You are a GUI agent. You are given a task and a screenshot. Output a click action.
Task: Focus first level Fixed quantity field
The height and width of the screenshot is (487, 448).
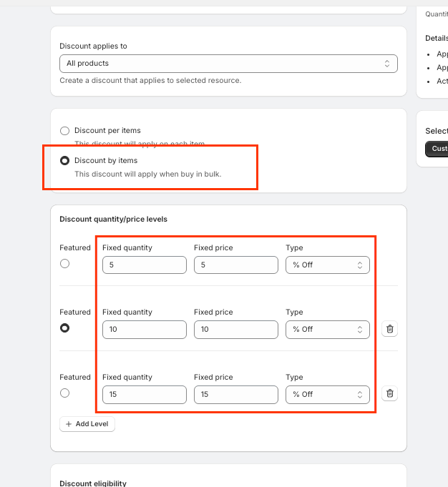[x=144, y=265]
